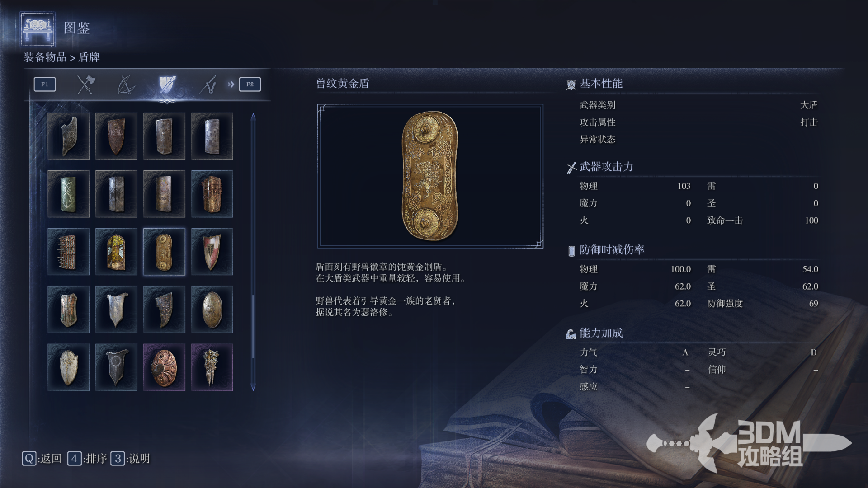Click the F1 previous category button
Image resolution: width=868 pixels, height=488 pixels.
click(45, 84)
